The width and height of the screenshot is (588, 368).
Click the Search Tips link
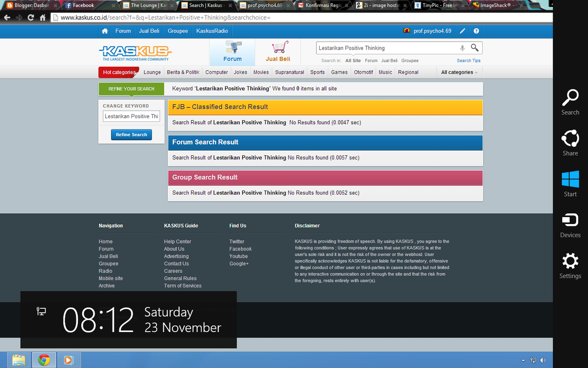tap(469, 61)
